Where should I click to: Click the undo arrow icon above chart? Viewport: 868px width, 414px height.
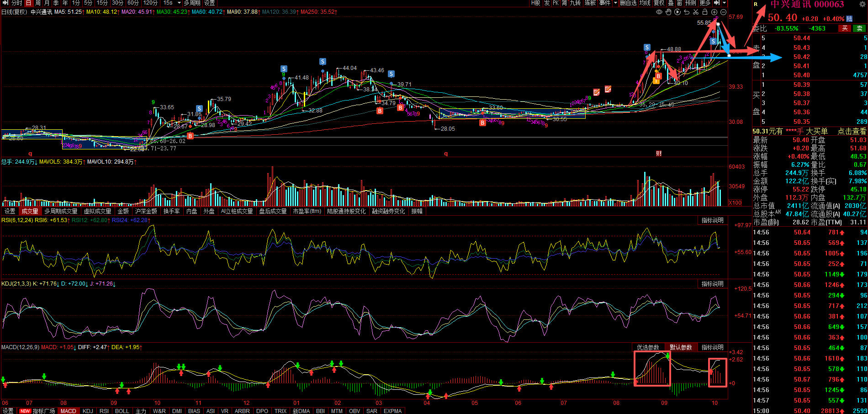(x=687, y=12)
